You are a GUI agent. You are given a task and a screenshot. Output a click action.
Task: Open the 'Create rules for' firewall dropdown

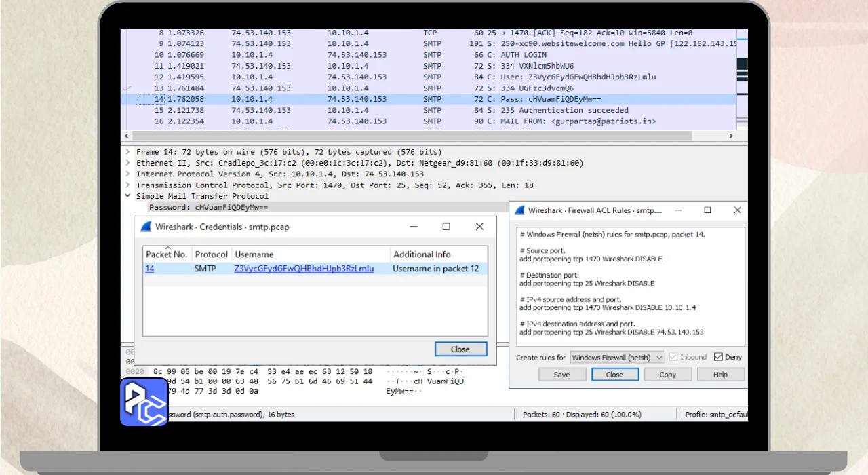click(616, 358)
